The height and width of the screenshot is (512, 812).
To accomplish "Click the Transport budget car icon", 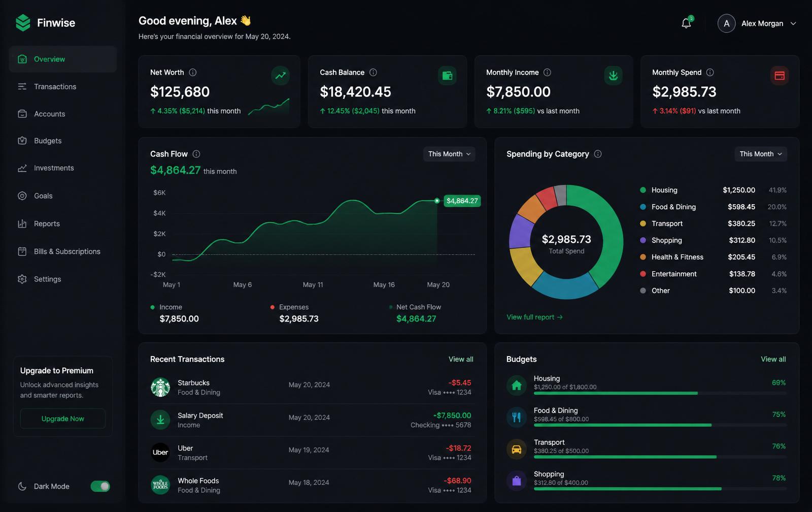I will [x=517, y=450].
